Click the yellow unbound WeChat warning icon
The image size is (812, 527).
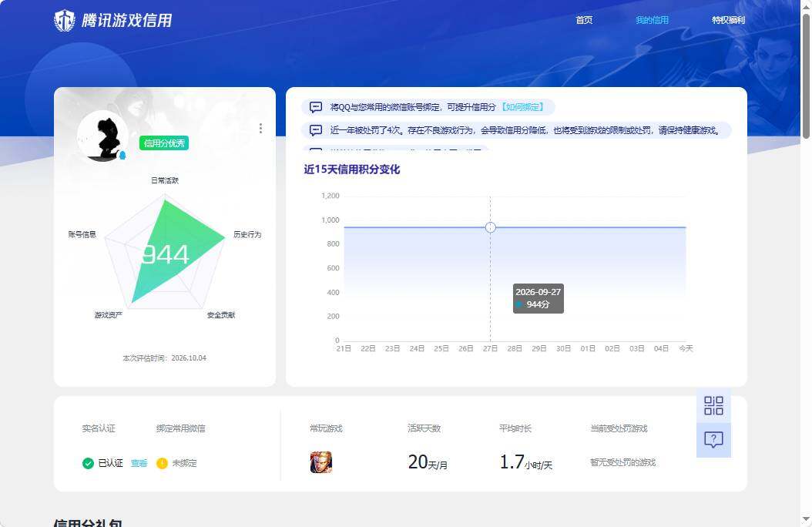point(162,463)
